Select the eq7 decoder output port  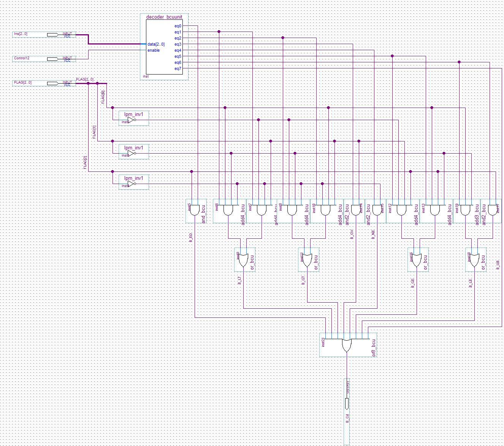coord(178,69)
